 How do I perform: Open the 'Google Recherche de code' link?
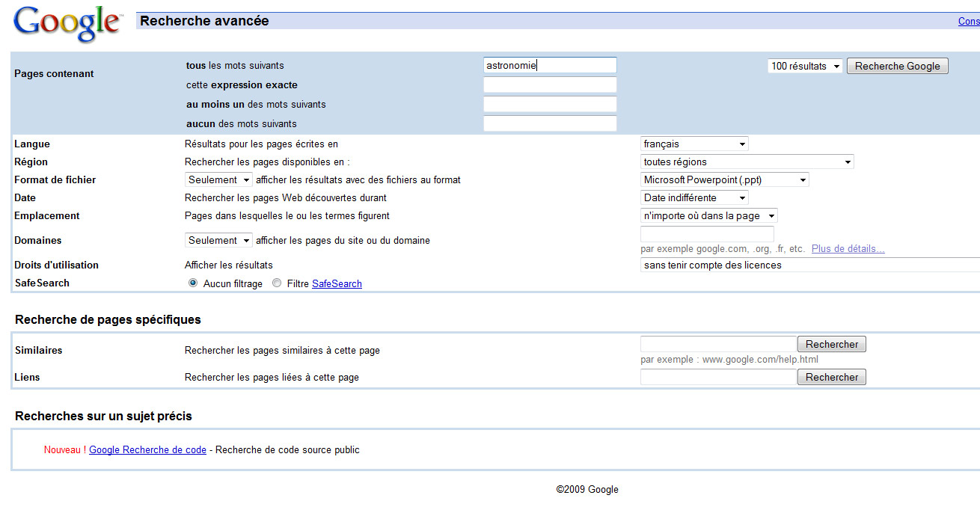point(147,450)
